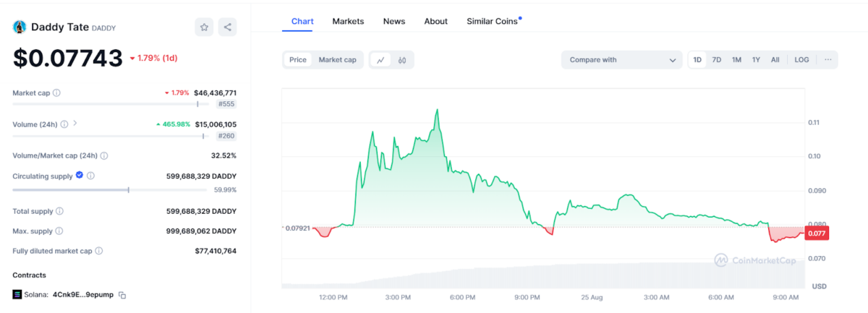868x313 pixels.
Task: Click the $77,410,764 diluted cap value
Action: 216,251
